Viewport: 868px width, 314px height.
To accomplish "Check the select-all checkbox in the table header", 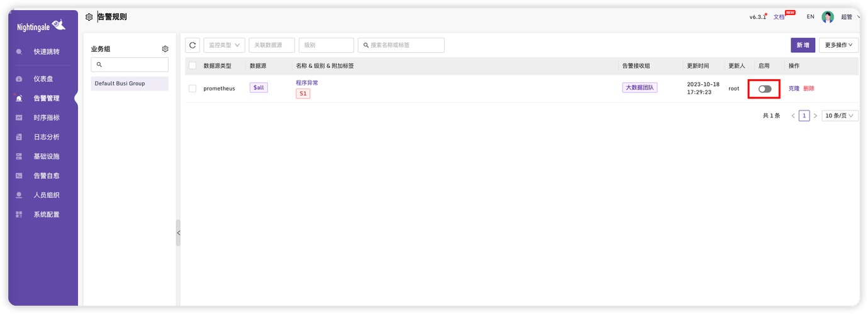I will [192, 66].
